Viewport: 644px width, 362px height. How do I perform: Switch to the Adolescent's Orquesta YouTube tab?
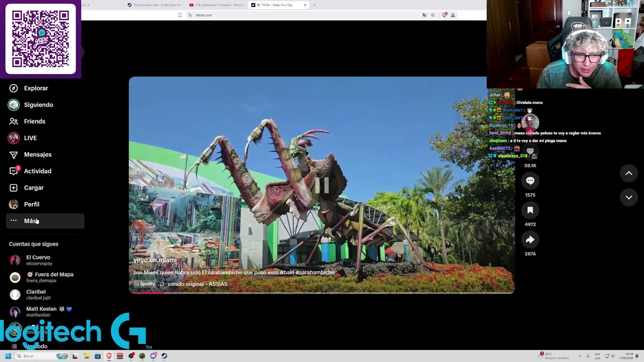click(216, 5)
